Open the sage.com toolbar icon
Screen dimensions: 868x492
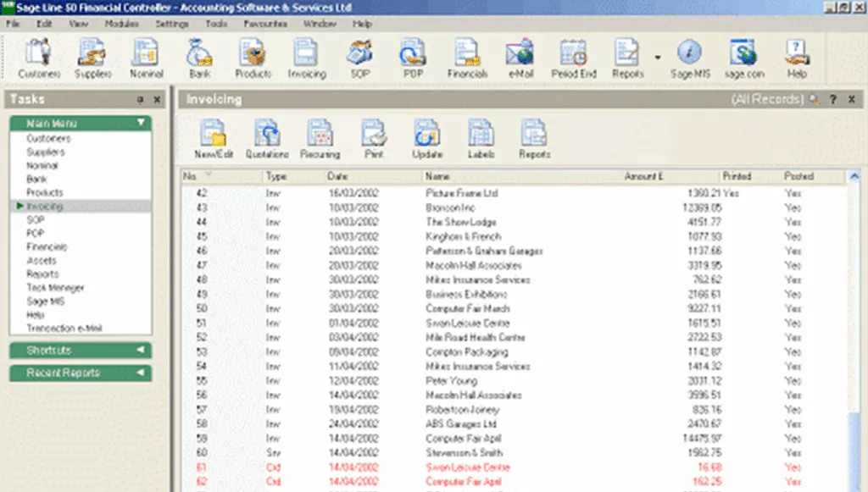tap(744, 58)
